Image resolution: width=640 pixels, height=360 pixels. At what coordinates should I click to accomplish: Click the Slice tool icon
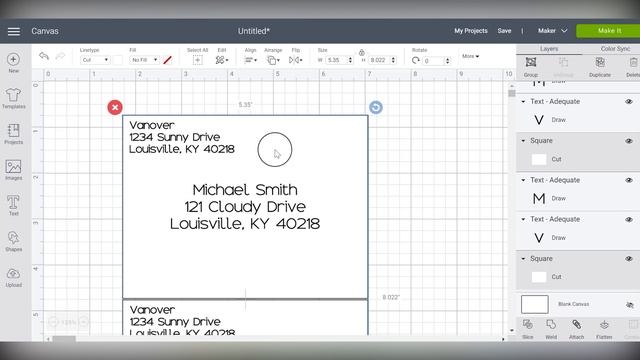[527, 324]
